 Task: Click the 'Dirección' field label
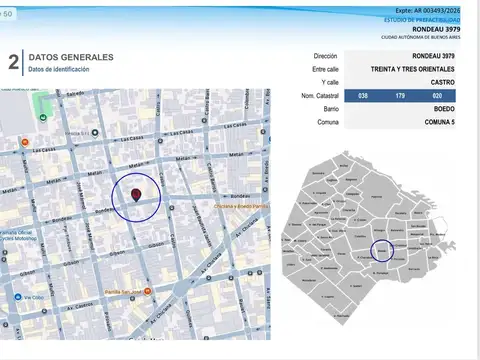pyautogui.click(x=325, y=56)
